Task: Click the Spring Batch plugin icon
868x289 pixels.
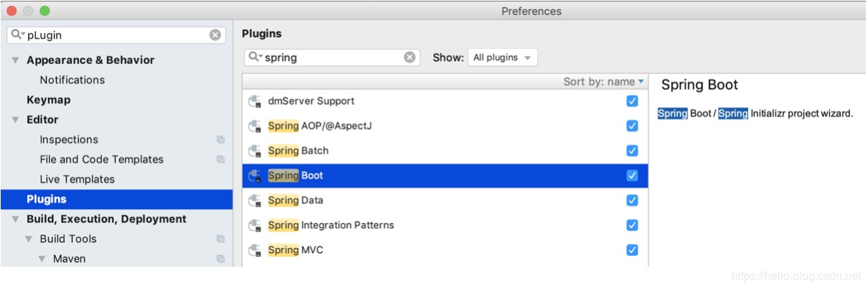Action: [254, 151]
